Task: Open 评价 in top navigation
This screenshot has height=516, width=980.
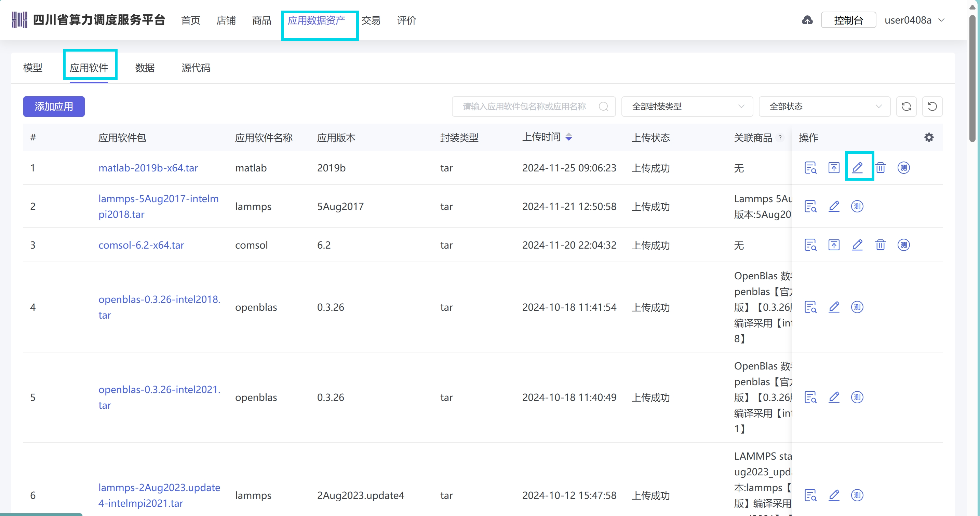Action: click(x=407, y=20)
